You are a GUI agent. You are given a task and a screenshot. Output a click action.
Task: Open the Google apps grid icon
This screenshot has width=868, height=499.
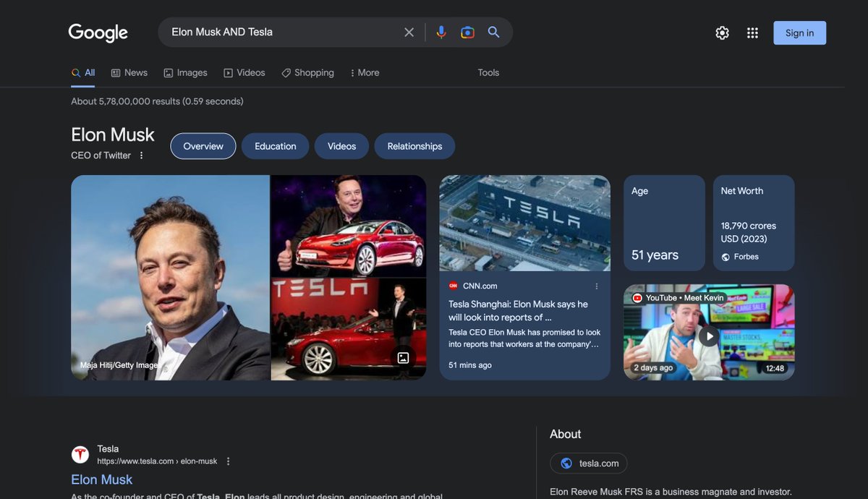click(752, 33)
